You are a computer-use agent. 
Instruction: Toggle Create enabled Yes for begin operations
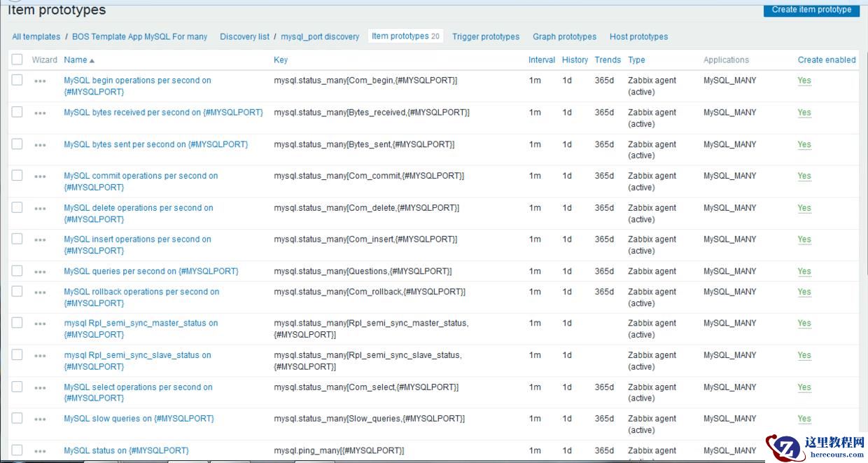pyautogui.click(x=804, y=81)
